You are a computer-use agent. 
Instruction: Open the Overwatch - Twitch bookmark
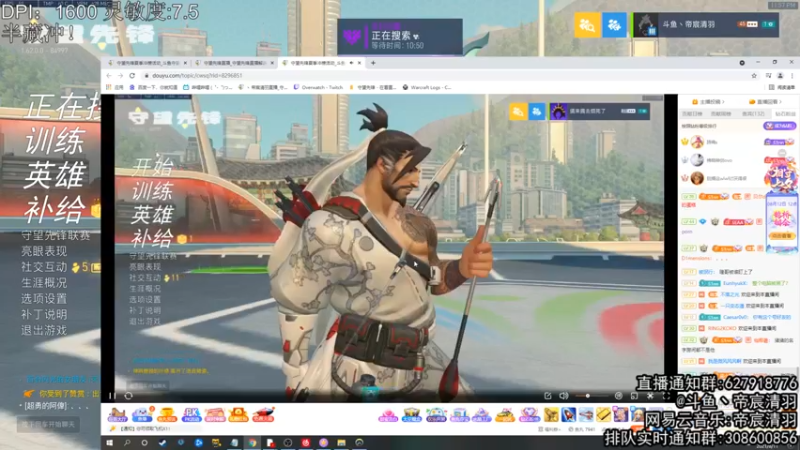point(318,87)
